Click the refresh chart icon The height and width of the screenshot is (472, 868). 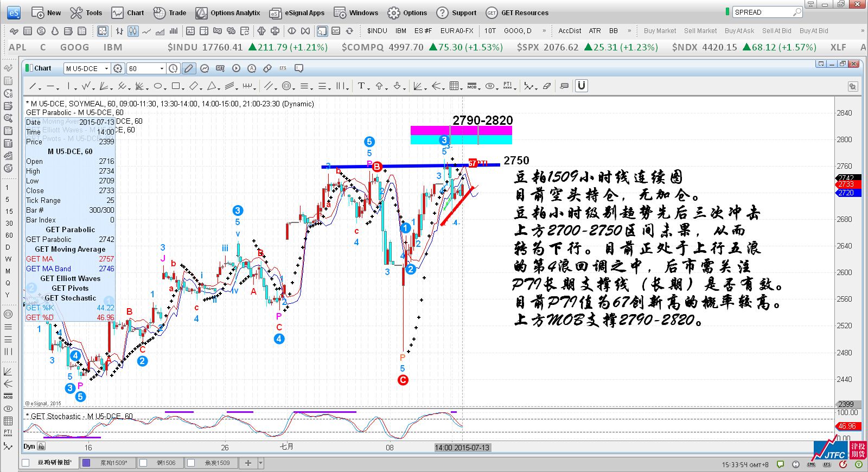pos(349,31)
